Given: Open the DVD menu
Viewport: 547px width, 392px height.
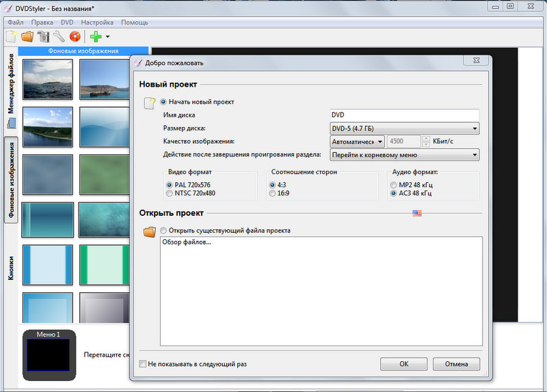Looking at the screenshot, I should coord(67,23).
